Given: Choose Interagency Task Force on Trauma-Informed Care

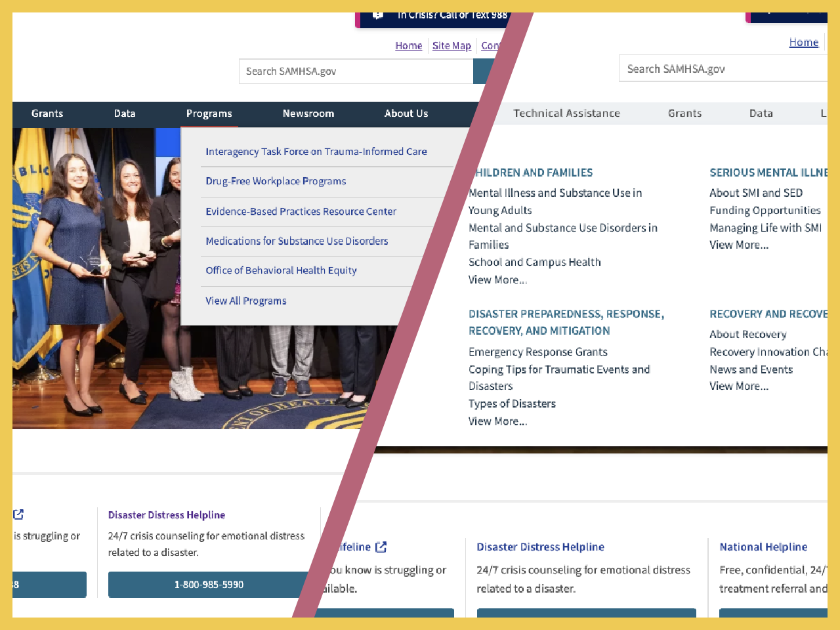Looking at the screenshot, I should [316, 152].
